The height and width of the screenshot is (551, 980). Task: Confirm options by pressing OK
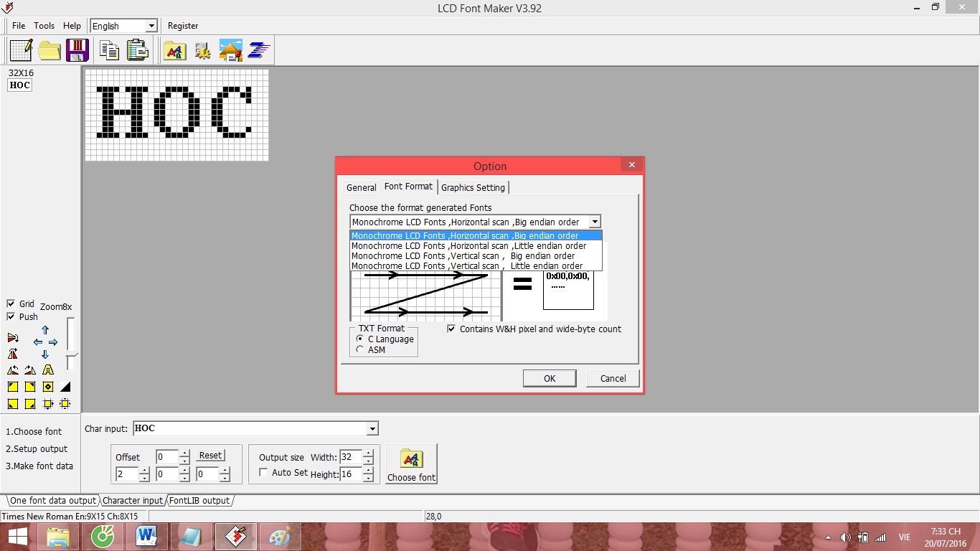(550, 378)
